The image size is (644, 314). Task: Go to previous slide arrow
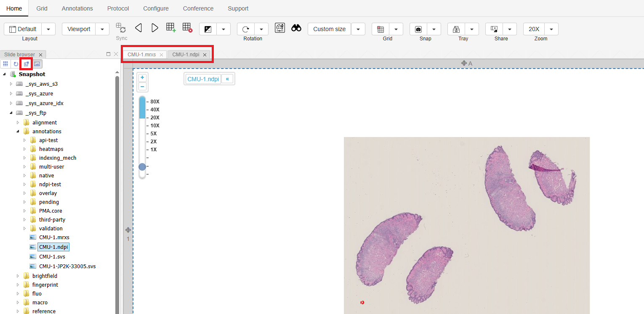coord(138,28)
